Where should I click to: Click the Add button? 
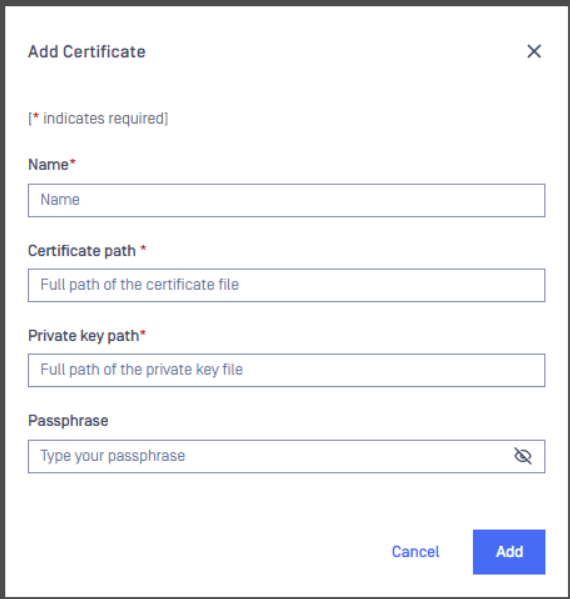pyautogui.click(x=509, y=552)
